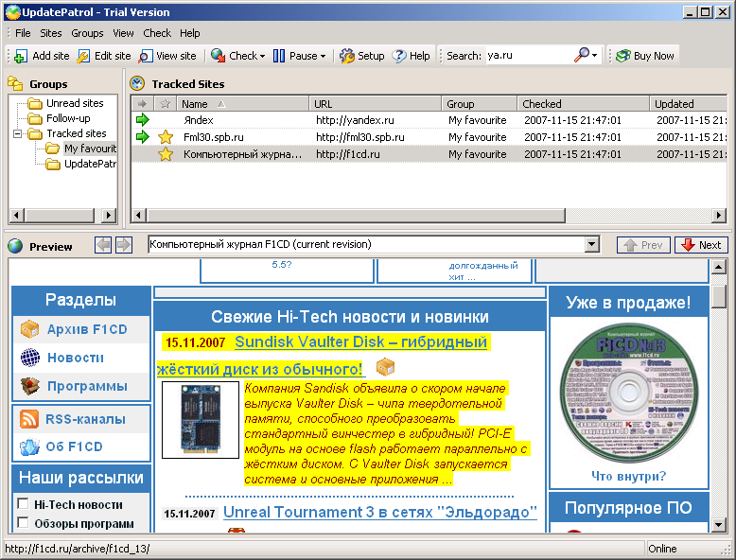Click the sites list horizontal scrollbar thumb
This screenshot has height=560, width=736.
[x=356, y=216]
